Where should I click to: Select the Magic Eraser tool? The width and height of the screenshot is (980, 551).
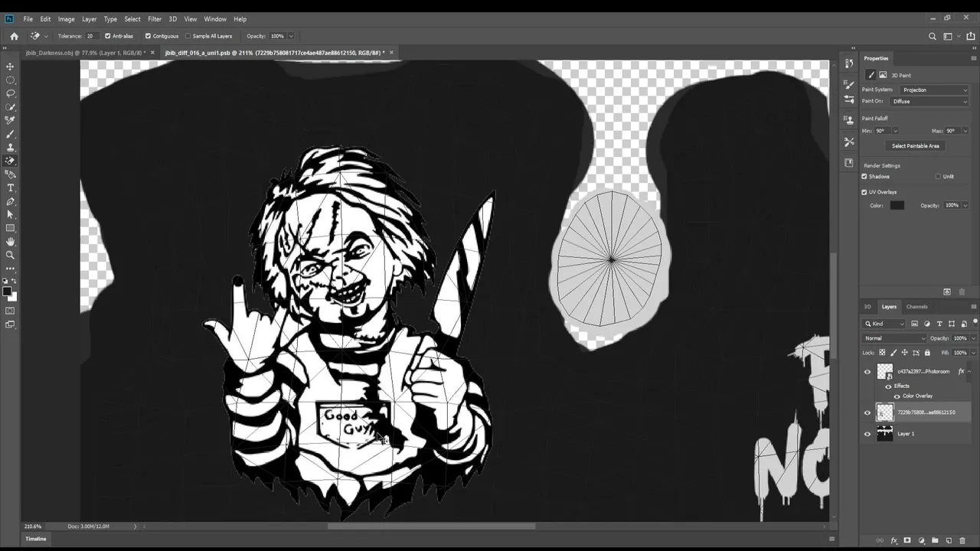click(x=11, y=161)
